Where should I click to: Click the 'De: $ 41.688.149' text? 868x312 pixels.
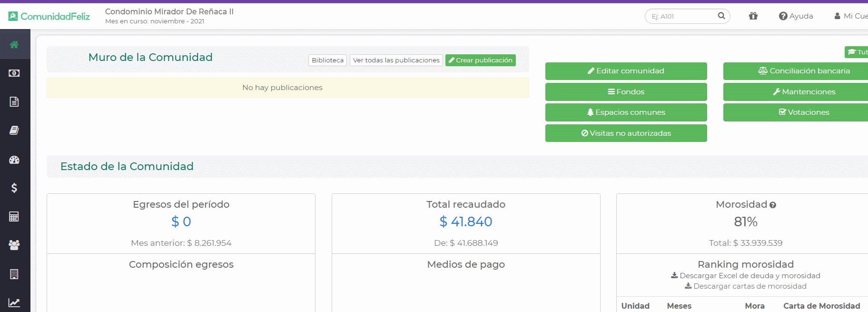(466, 243)
